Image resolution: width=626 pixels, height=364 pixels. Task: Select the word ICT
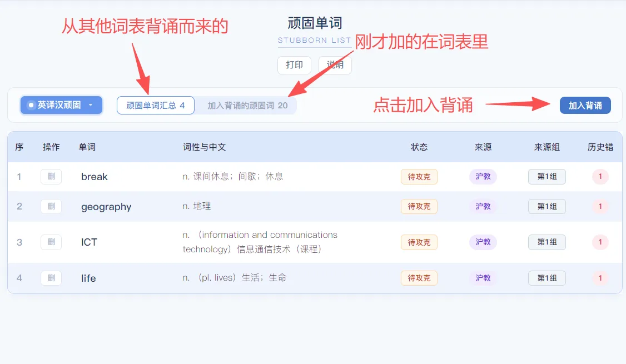click(89, 242)
